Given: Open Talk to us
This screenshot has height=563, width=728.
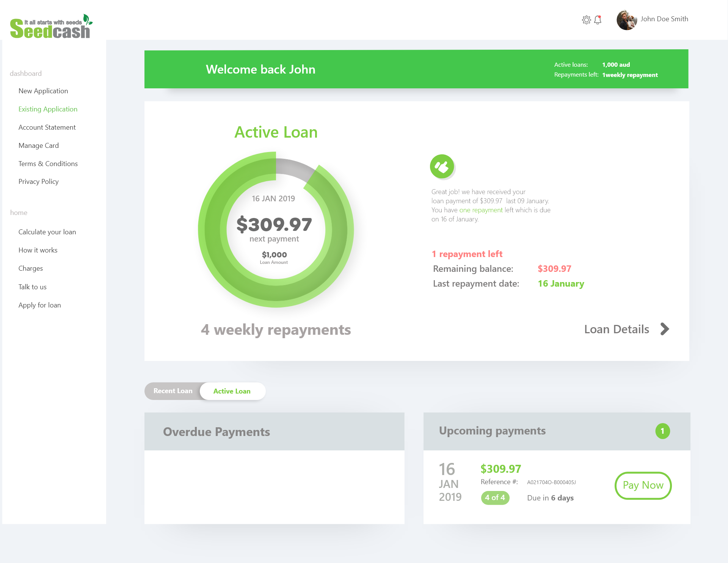Looking at the screenshot, I should point(33,287).
